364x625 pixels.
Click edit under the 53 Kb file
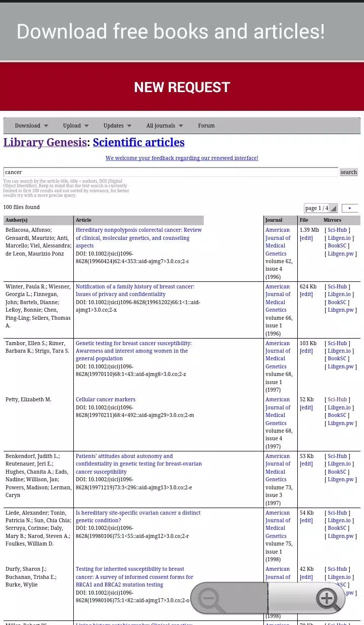306,464
